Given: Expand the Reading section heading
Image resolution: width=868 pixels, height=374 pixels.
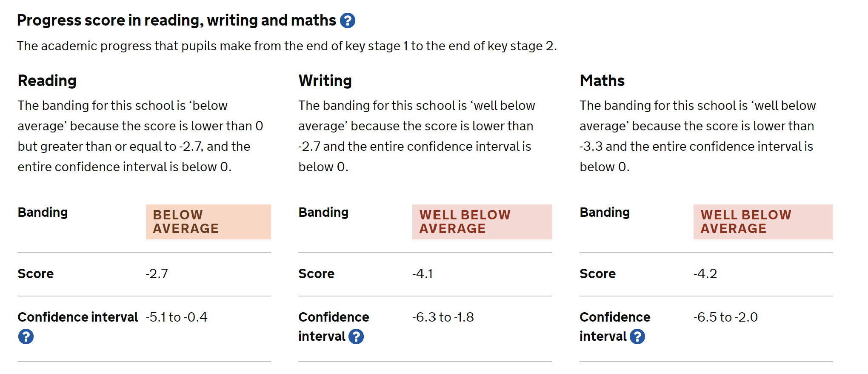Looking at the screenshot, I should coord(47,80).
